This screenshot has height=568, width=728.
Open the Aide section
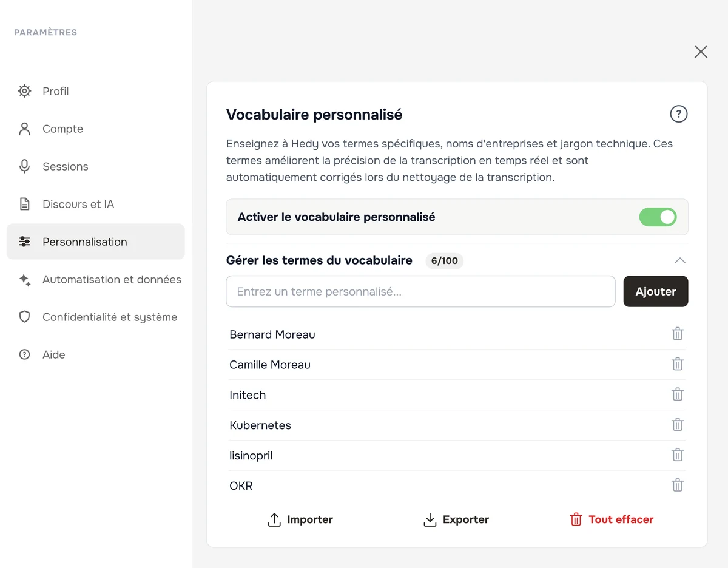(95, 354)
